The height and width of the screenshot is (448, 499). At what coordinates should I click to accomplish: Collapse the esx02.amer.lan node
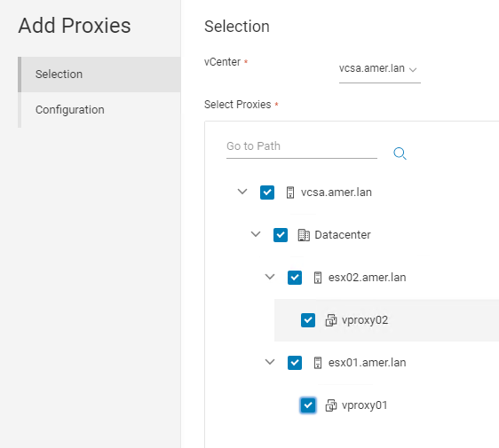[270, 277]
